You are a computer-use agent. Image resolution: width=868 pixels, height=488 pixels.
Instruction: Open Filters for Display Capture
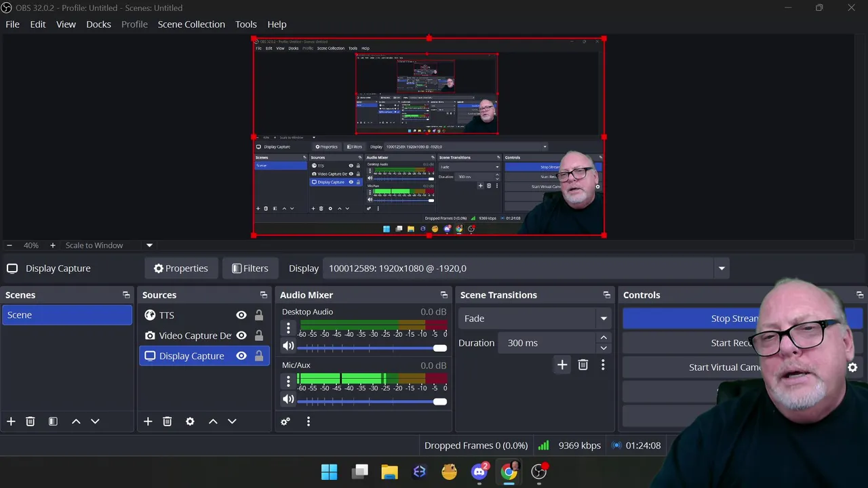pos(250,268)
